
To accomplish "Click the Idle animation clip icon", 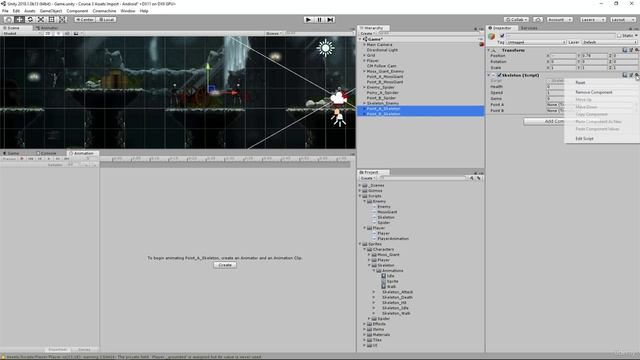I will click(383, 276).
